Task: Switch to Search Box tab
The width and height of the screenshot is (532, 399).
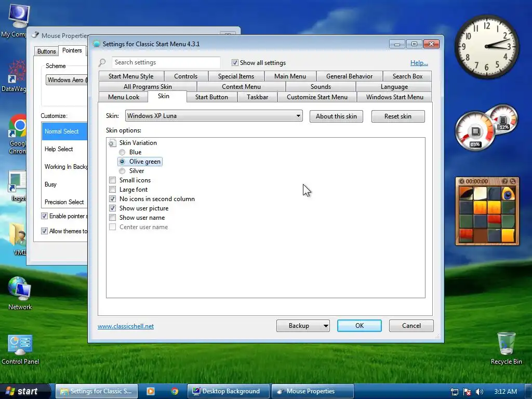Action: (x=407, y=76)
